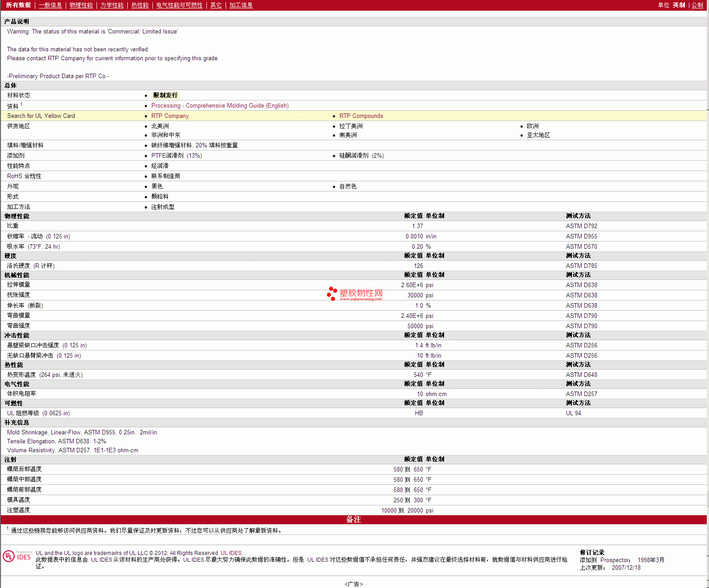Click the 热变形温度 value 540

click(418, 375)
